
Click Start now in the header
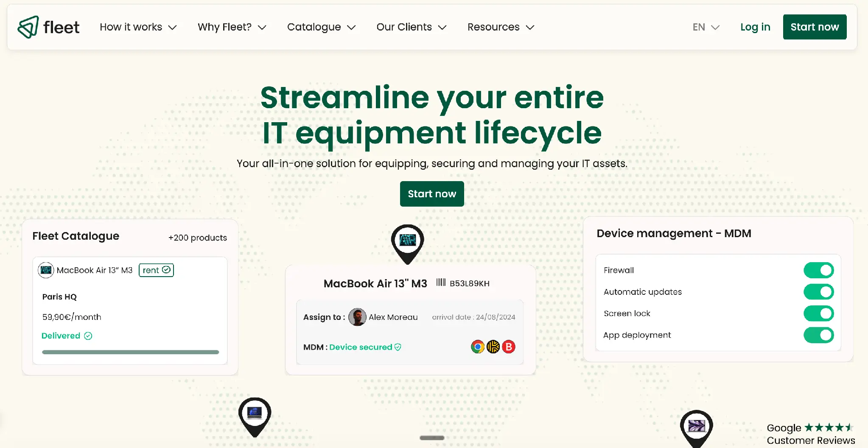click(x=815, y=27)
